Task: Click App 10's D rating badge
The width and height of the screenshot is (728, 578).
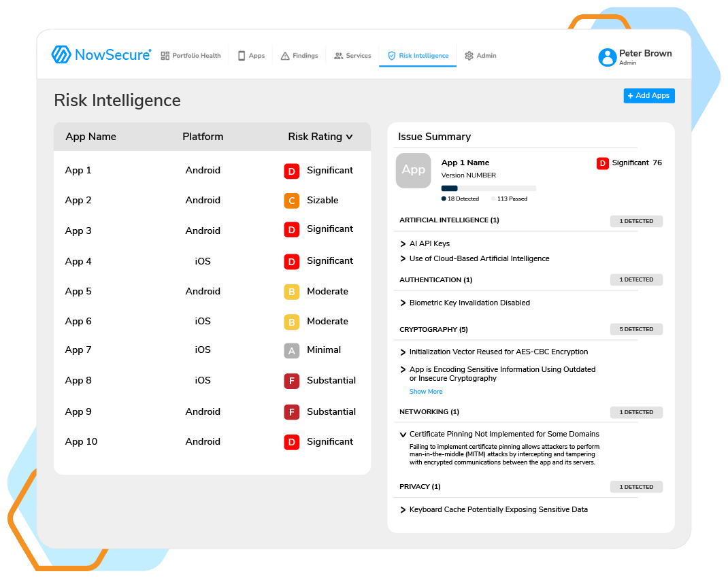Action: click(x=292, y=442)
